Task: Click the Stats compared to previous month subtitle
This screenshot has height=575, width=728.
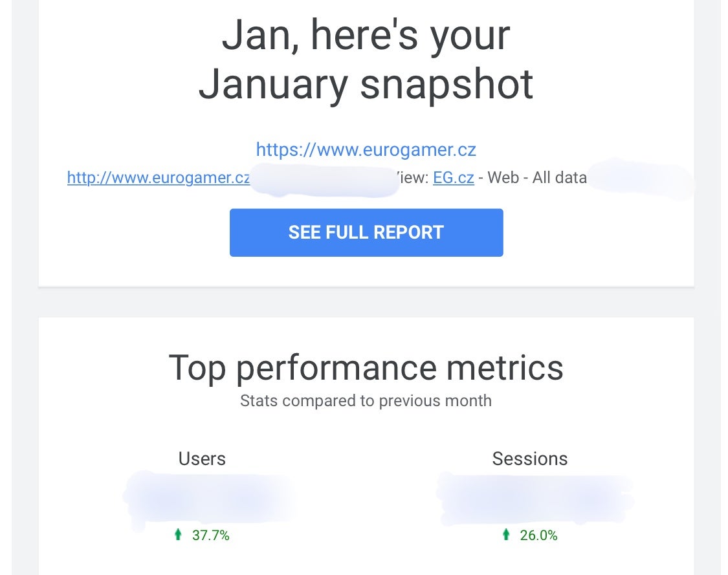Action: coord(366,400)
